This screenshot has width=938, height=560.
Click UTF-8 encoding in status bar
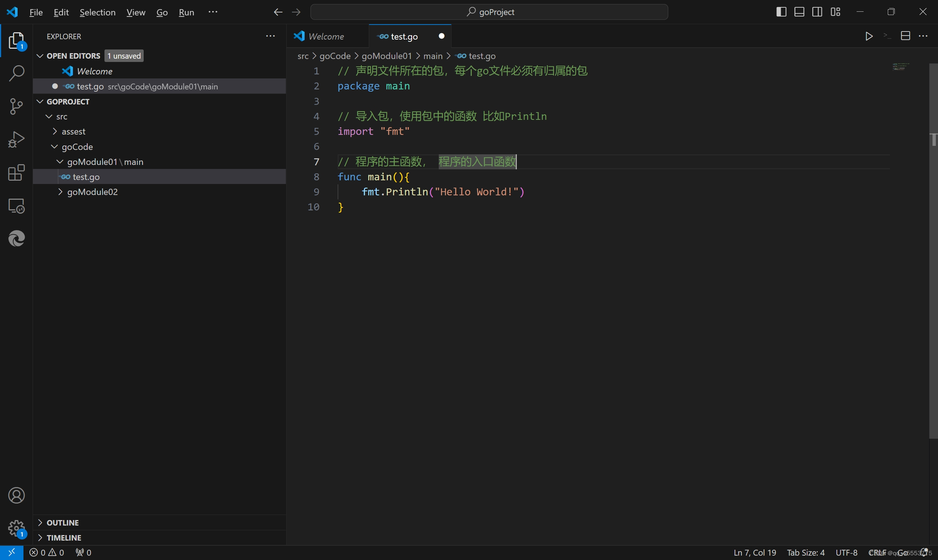click(x=846, y=552)
